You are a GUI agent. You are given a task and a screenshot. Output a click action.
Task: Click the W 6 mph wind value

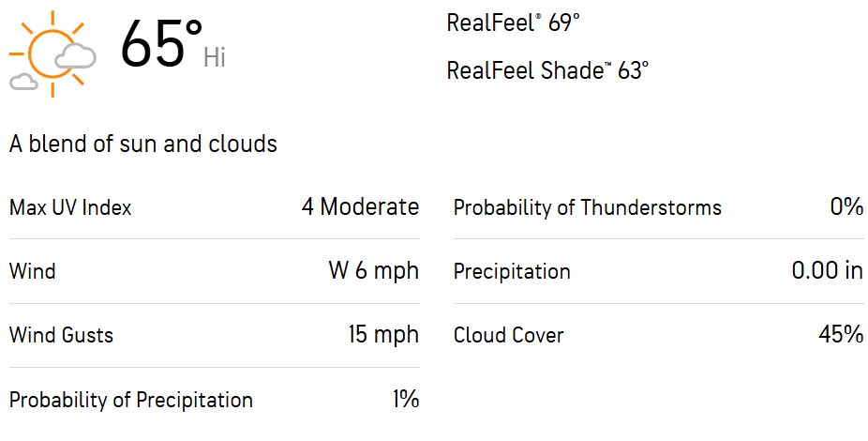(374, 271)
